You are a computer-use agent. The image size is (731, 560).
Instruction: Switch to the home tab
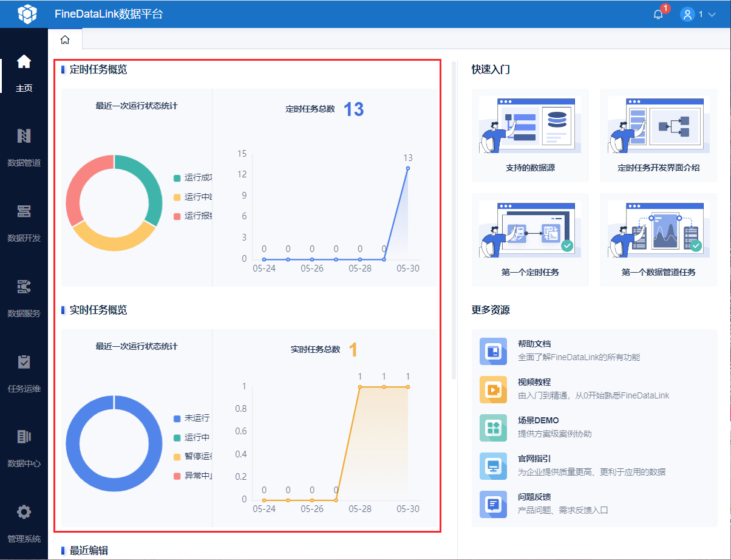(x=65, y=39)
